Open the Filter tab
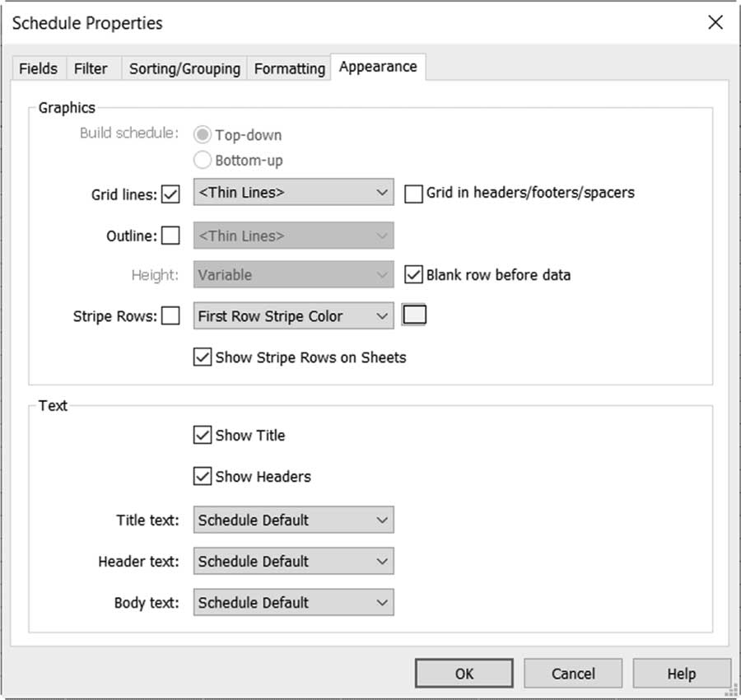This screenshot has width=741, height=700. 91,68
